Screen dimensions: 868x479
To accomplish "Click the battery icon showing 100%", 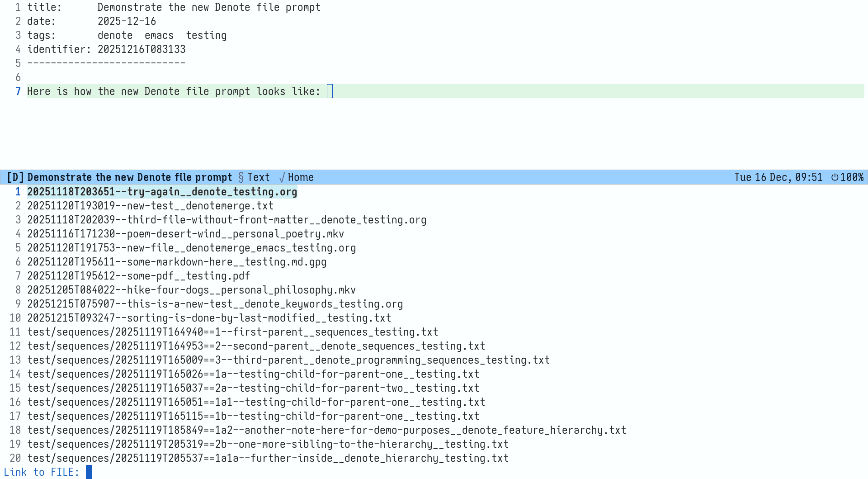I will (835, 177).
